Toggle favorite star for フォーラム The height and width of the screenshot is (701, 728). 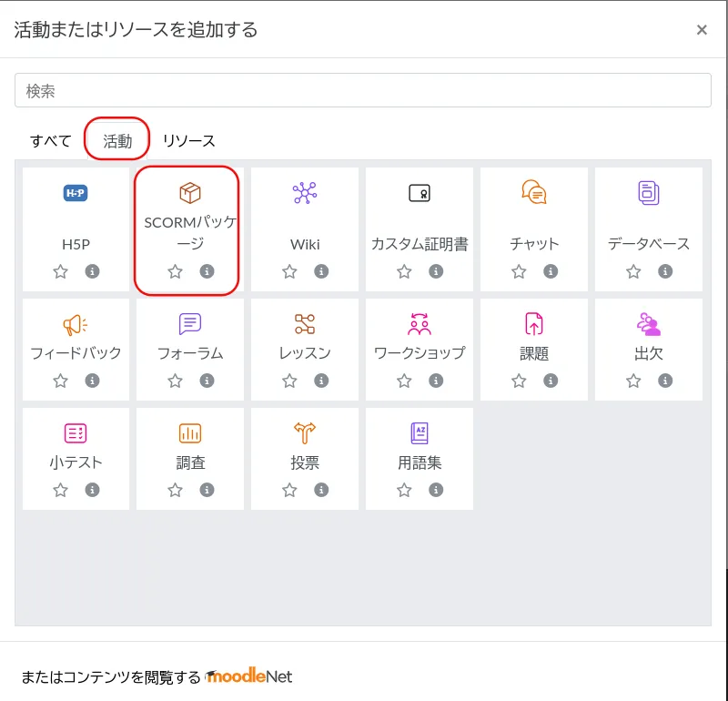(175, 381)
